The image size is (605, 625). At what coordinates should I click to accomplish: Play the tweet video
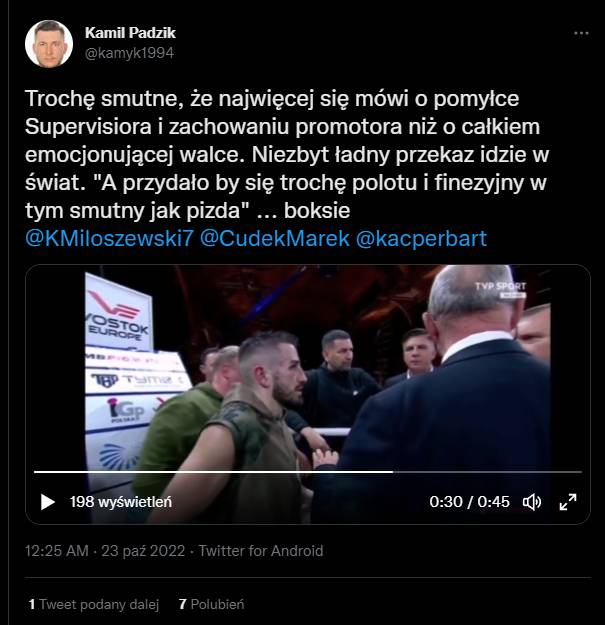(x=48, y=502)
